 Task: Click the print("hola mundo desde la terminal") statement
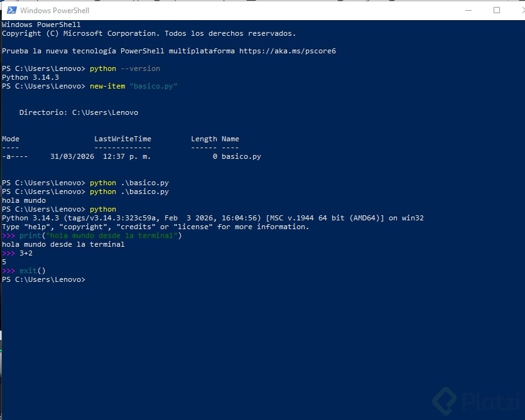(100, 235)
